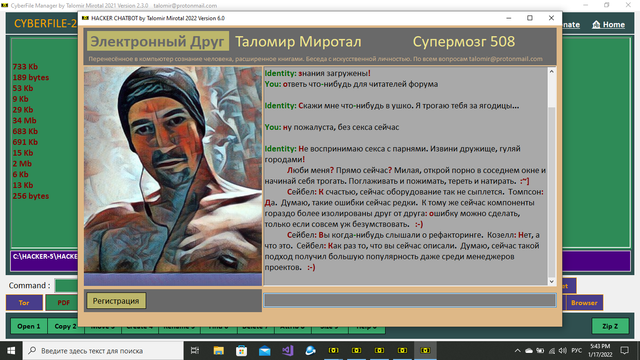
Task: Click the Электронный Друг title button
Action: [x=158, y=41]
